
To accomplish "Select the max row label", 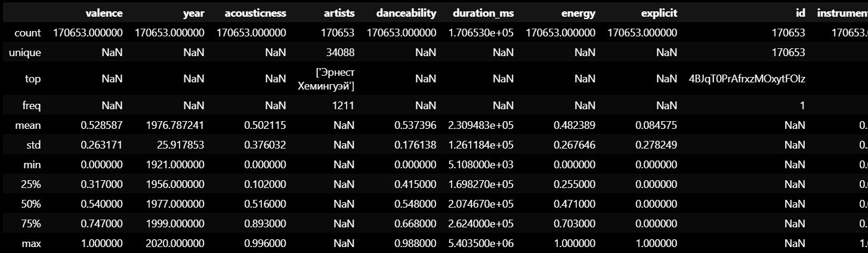I will 32,243.
